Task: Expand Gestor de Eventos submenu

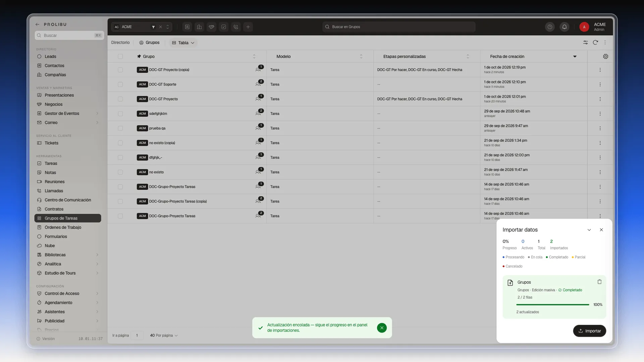Action: (x=97, y=114)
